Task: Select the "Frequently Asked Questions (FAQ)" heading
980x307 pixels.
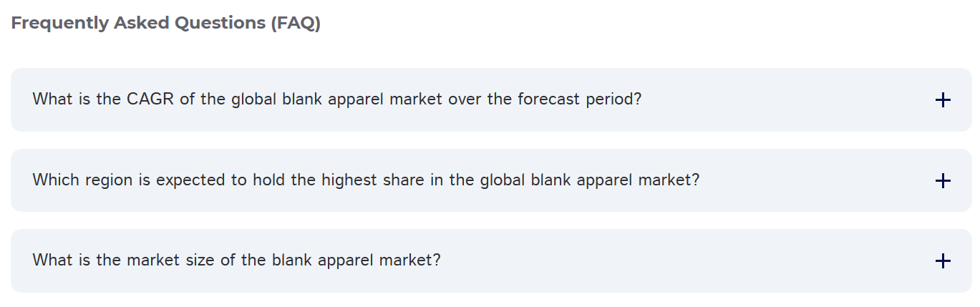Action: point(166,23)
